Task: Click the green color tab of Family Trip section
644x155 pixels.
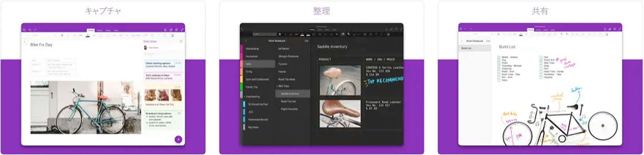Action: point(241,87)
